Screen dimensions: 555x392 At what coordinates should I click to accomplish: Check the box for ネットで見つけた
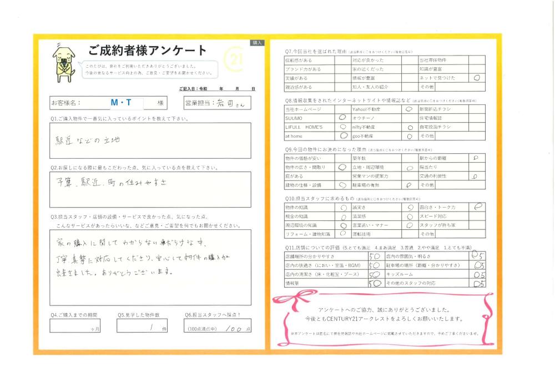tap(477, 78)
